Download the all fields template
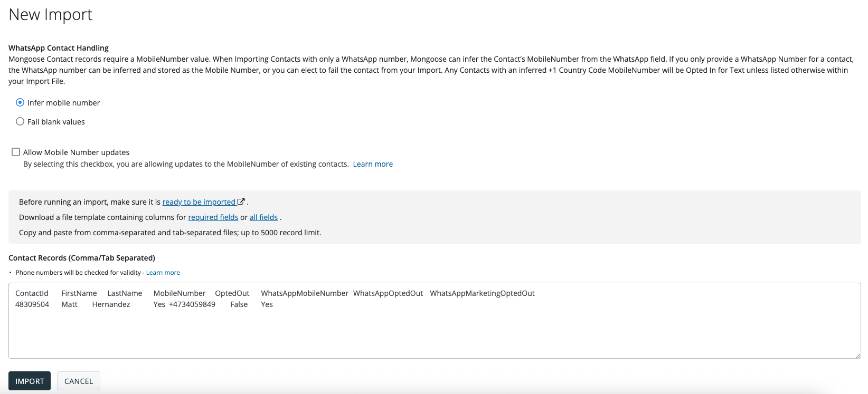The height and width of the screenshot is (394, 868). (x=263, y=217)
